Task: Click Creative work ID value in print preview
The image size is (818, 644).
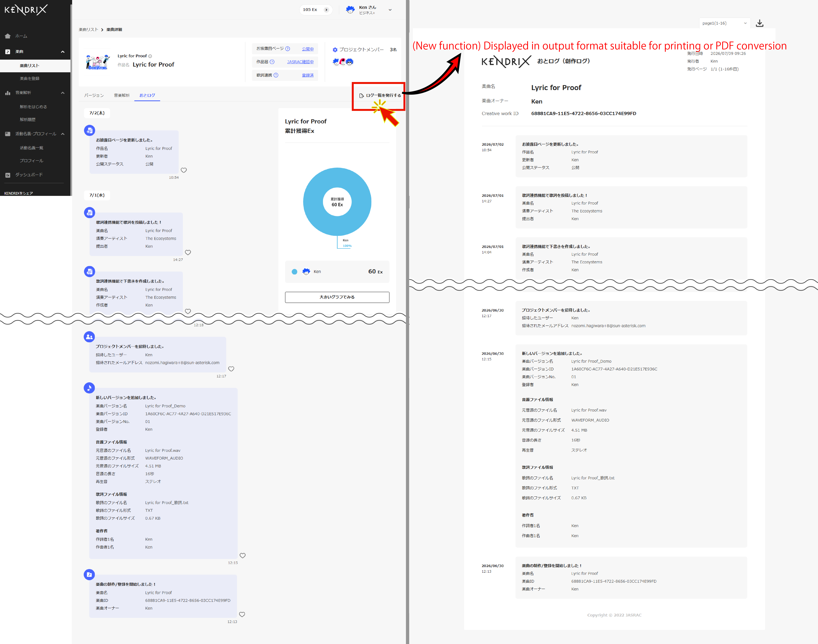Action: click(584, 114)
